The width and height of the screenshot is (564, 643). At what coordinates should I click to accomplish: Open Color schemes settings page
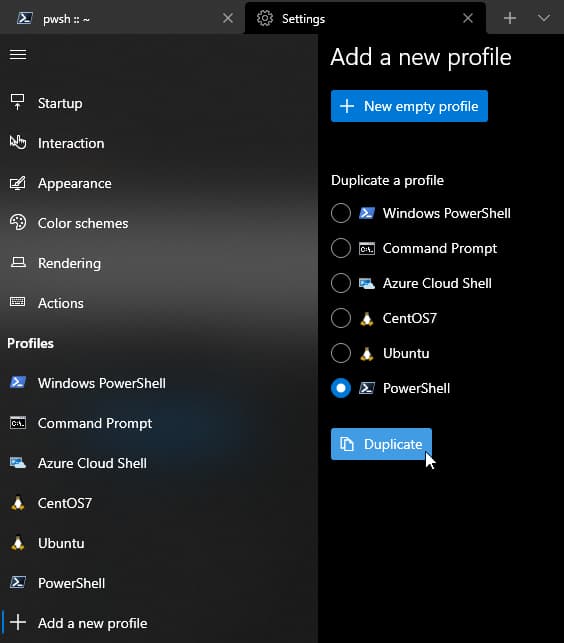point(159,223)
